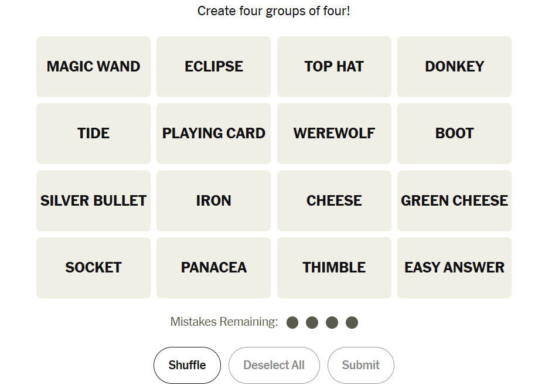Choose the TIDE word tile
This screenshot has width=545, height=392.
(93, 134)
